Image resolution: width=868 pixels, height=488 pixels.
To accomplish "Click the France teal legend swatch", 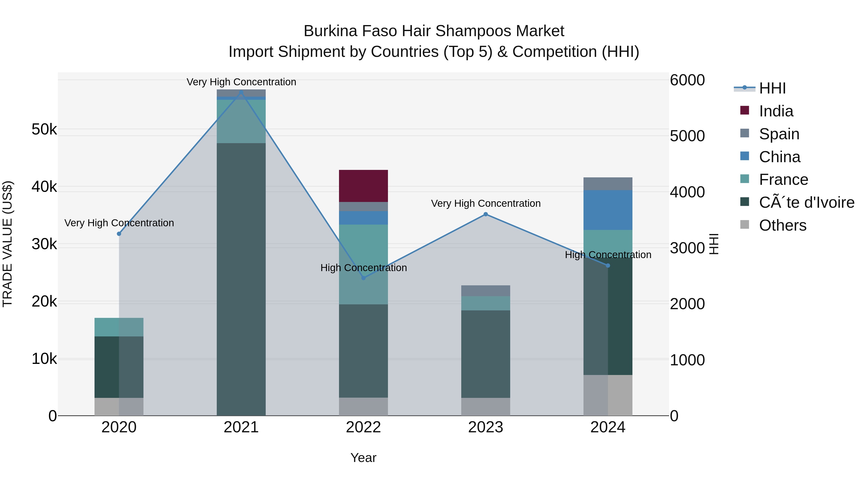I will click(745, 179).
